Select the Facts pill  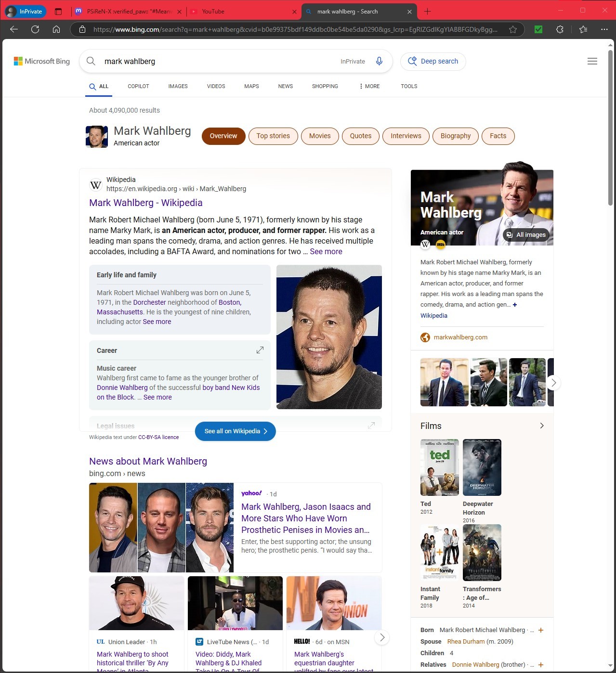tap(498, 136)
